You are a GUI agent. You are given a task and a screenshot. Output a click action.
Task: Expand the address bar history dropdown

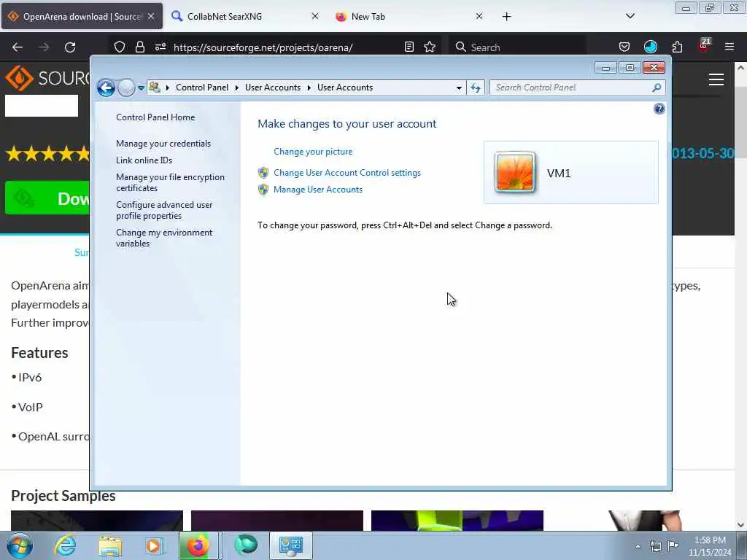click(459, 87)
